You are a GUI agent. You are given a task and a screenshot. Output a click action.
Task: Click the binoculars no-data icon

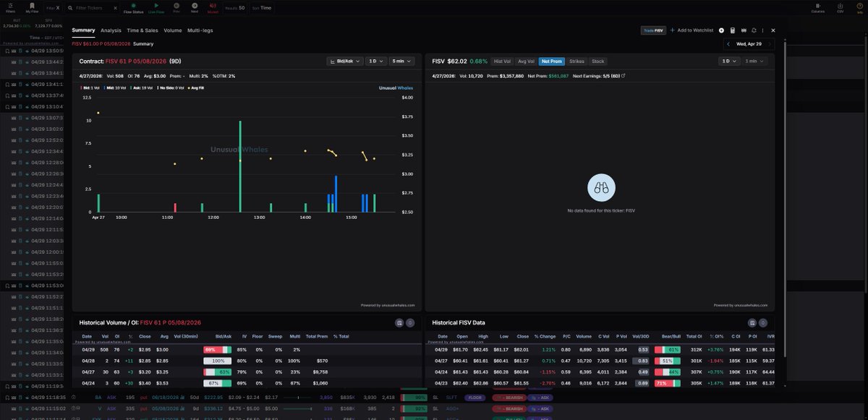click(x=602, y=188)
